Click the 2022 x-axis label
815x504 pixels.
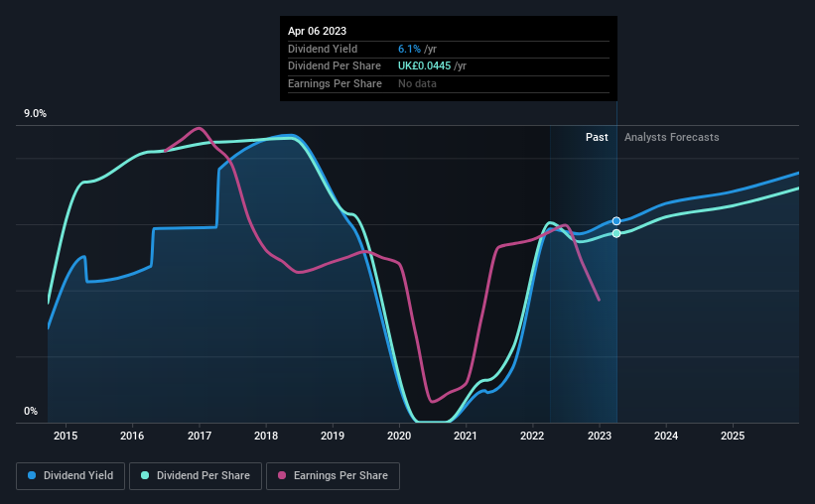(532, 436)
